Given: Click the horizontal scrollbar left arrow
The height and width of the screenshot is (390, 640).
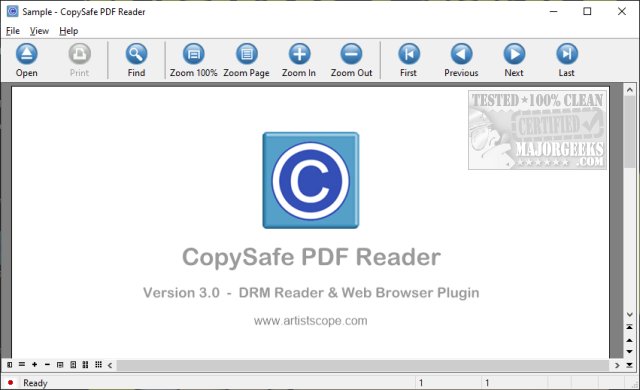Looking at the screenshot, I should (x=110, y=365).
